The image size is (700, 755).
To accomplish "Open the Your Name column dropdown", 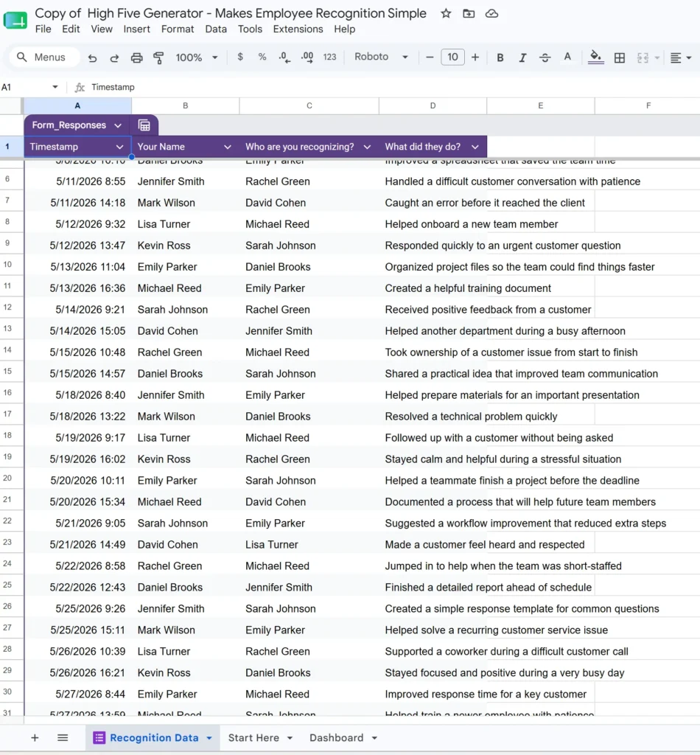I will (227, 147).
